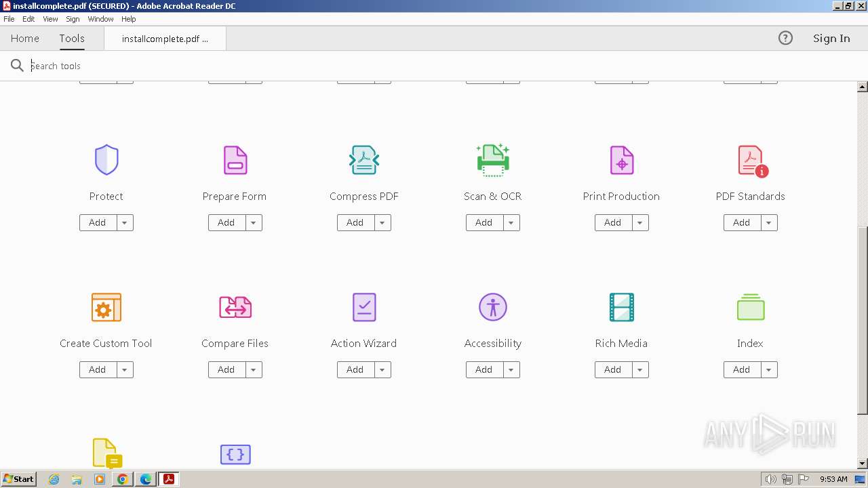This screenshot has height=488, width=868.
Task: Expand the Accessibility Add dropdown arrow
Action: click(511, 369)
